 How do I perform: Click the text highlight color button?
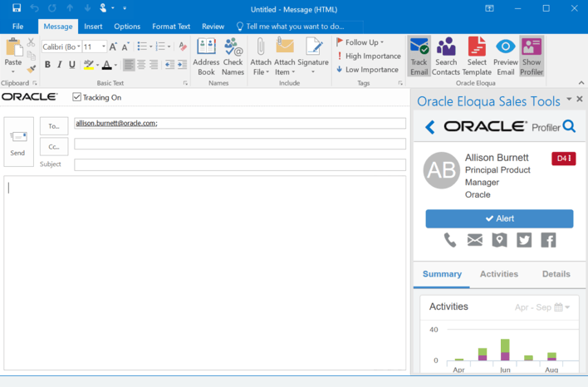(89, 65)
